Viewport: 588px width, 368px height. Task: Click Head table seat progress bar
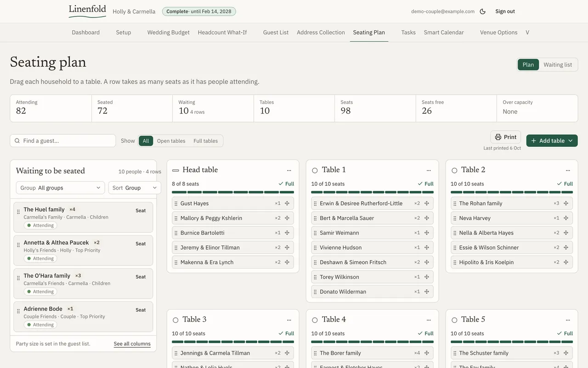tap(233, 192)
